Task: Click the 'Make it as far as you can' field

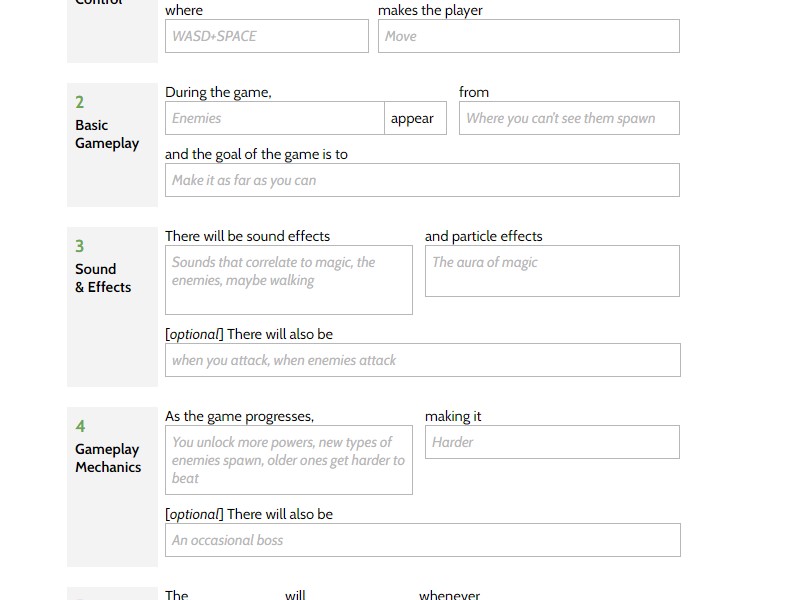Action: tap(421, 180)
